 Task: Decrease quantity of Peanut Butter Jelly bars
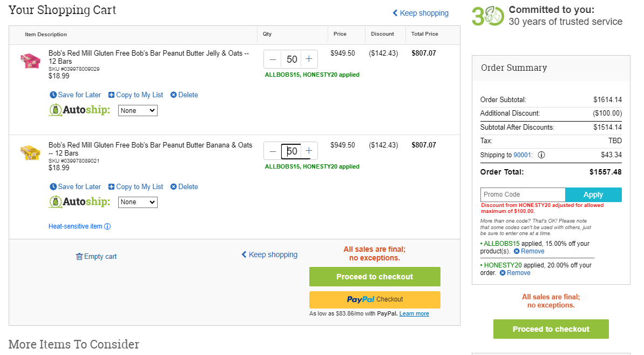point(273,59)
